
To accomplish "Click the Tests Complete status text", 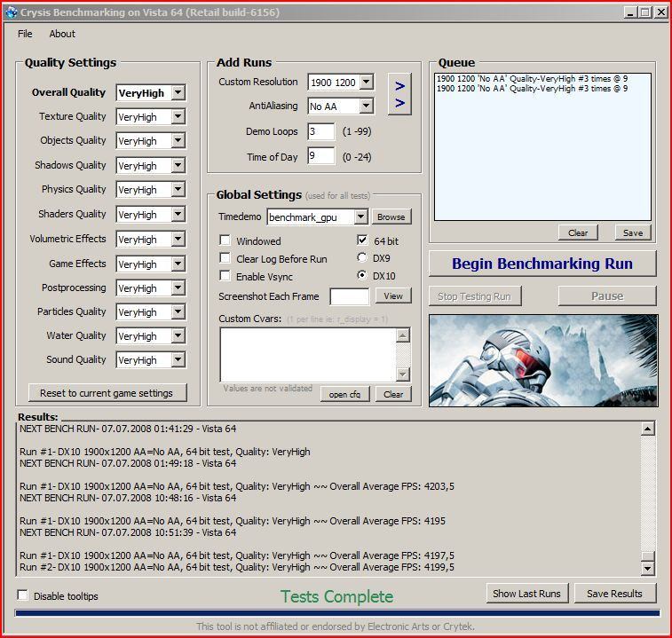I will click(336, 596).
